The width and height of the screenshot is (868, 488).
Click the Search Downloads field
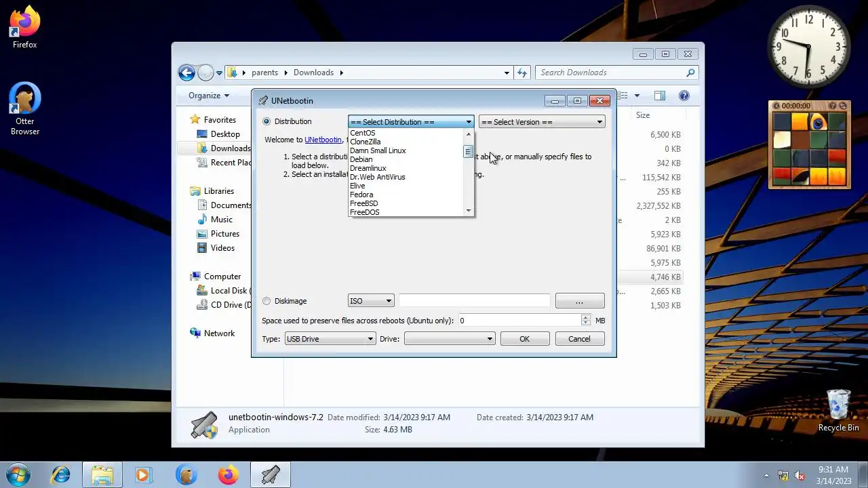tap(610, 73)
